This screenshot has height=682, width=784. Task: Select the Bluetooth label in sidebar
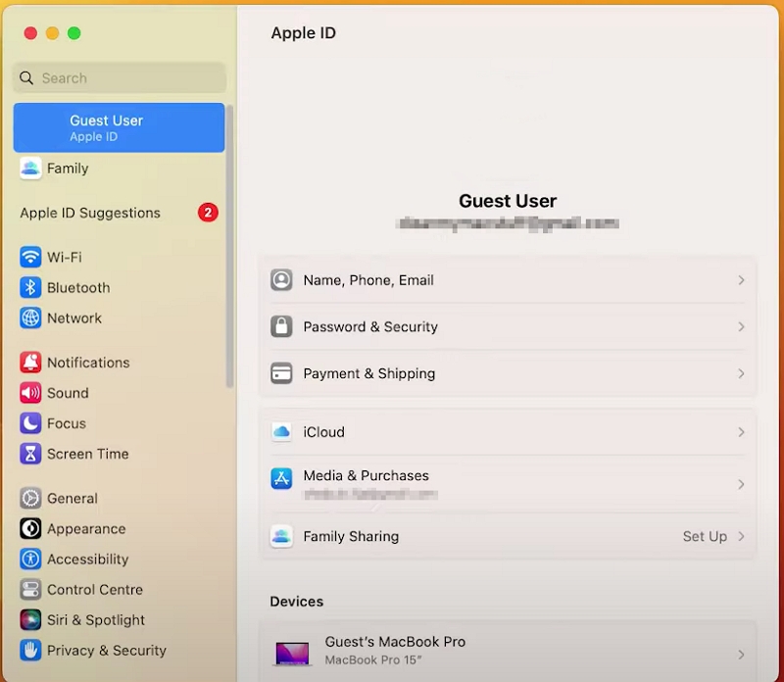tap(78, 287)
